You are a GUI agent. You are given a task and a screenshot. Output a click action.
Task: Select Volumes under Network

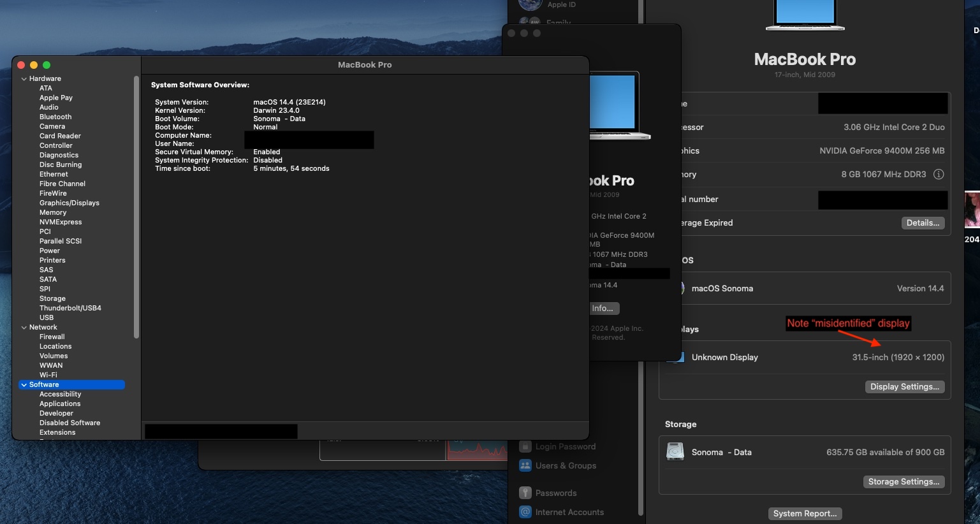click(x=54, y=356)
